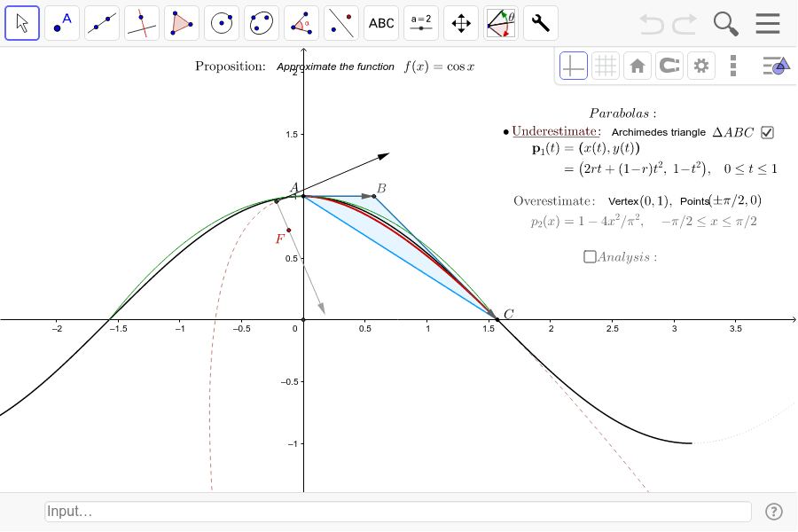Image resolution: width=798 pixels, height=532 pixels.
Task: Reset to standard view with home icon
Action: pos(638,66)
